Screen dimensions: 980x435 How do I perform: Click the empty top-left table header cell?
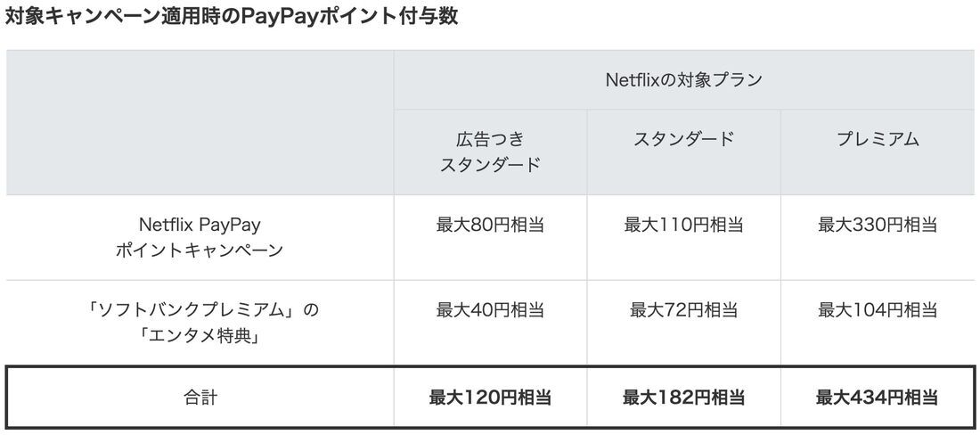click(200, 122)
